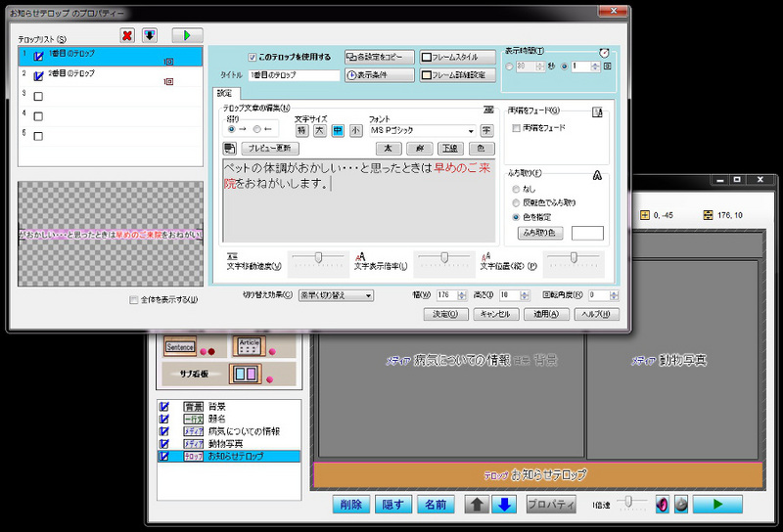Click the blue down-arrow icon above telop list
The width and height of the screenshot is (783, 532).
click(150, 35)
